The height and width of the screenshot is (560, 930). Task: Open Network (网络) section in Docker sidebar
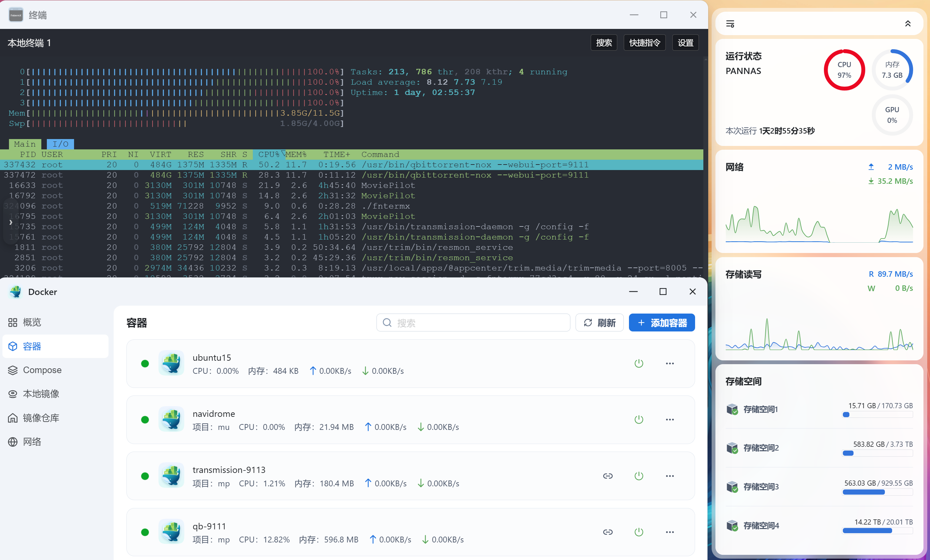(x=32, y=442)
